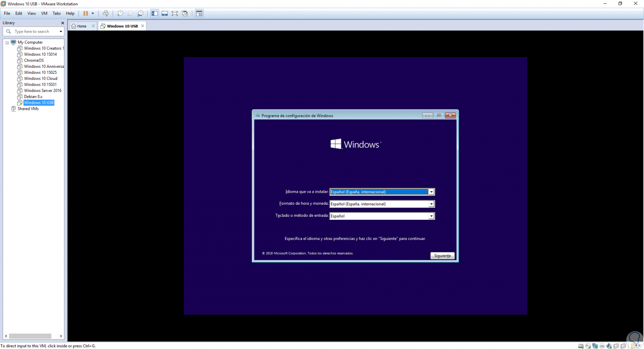Select the ChromeOS virtual machine

(x=34, y=61)
